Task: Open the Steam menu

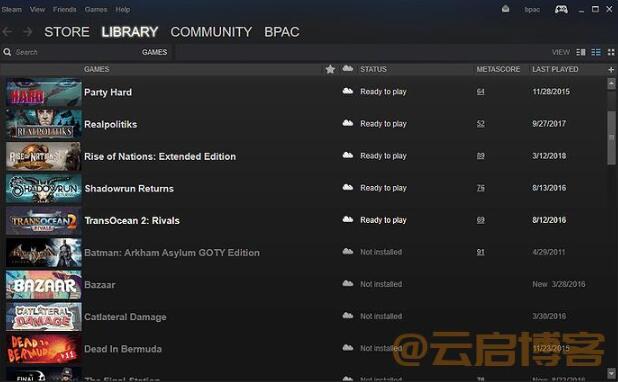Action: click(x=11, y=9)
